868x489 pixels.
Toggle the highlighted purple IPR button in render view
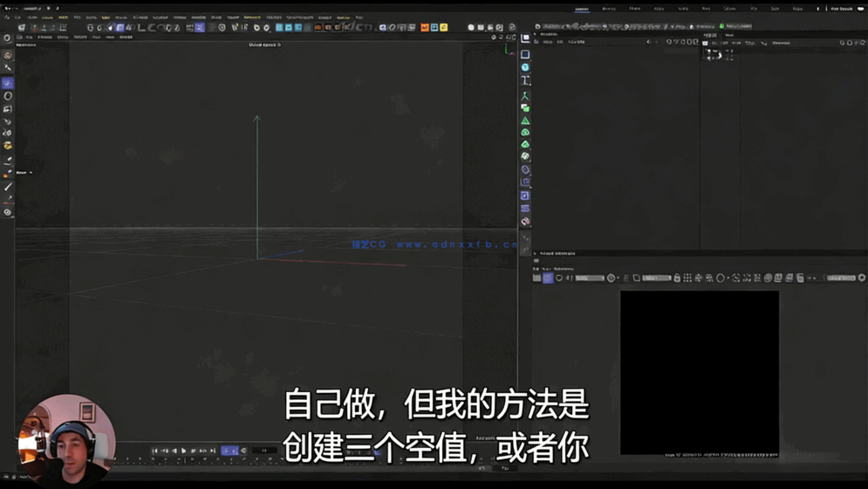[x=548, y=278]
